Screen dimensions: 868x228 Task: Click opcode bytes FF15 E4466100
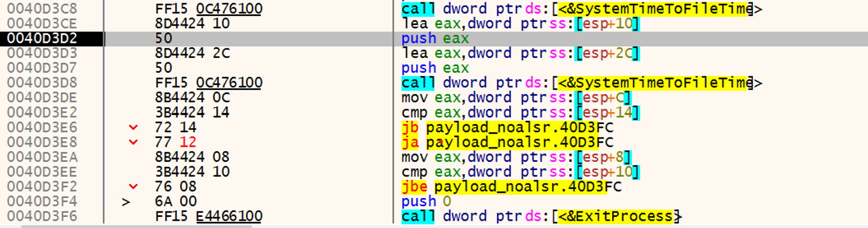coord(209,215)
